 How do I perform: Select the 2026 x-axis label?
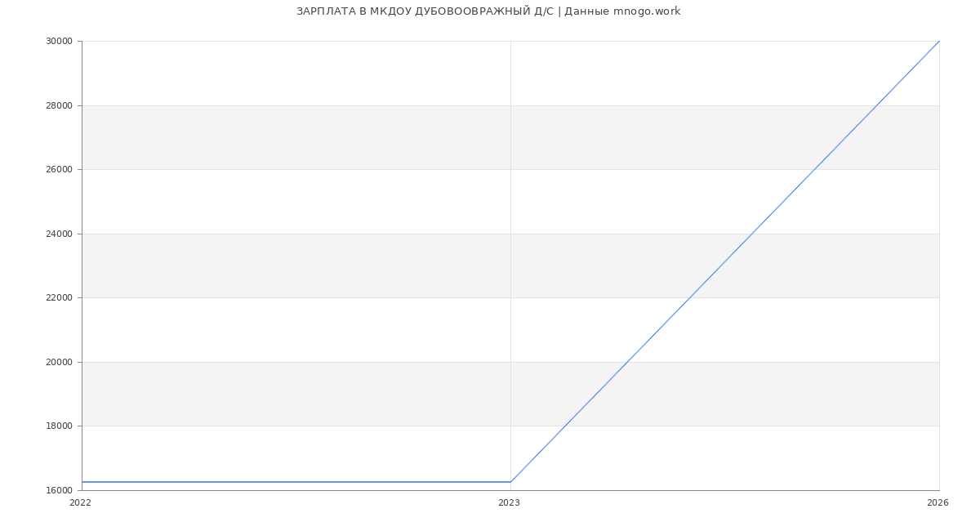938,503
